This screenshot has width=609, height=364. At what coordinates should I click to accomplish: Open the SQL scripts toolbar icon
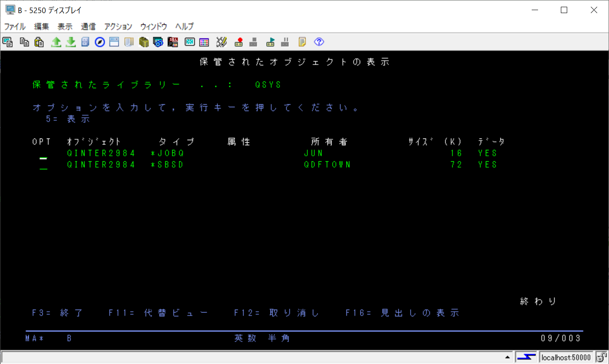tap(173, 42)
